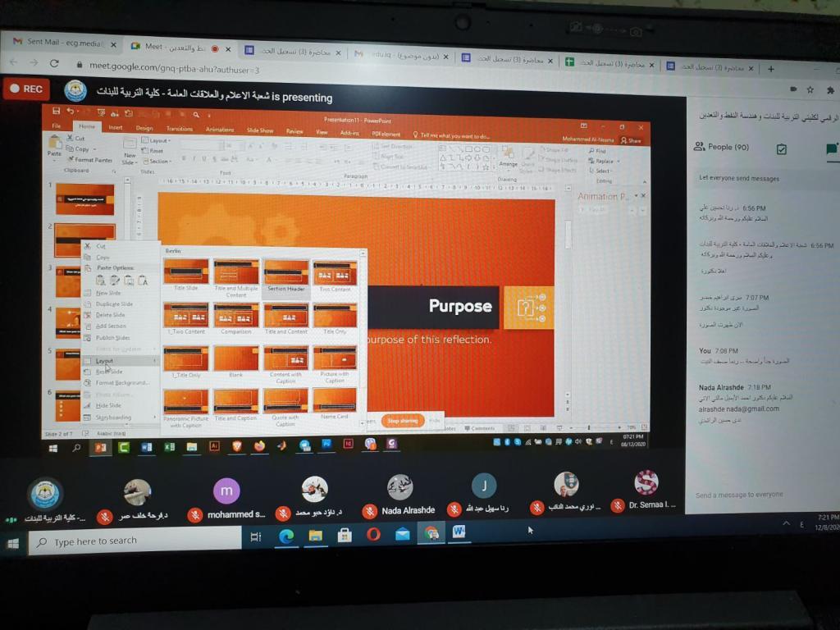Reload the page with the browser refresh icon
Screen dimensions: 840x630
[x=54, y=63]
